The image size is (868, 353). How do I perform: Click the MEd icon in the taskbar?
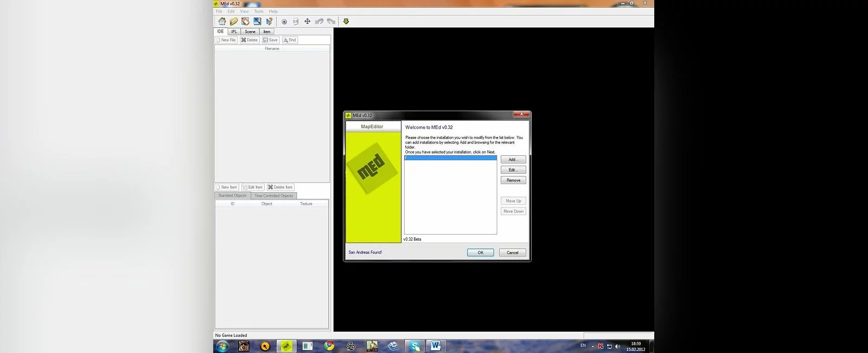[286, 346]
